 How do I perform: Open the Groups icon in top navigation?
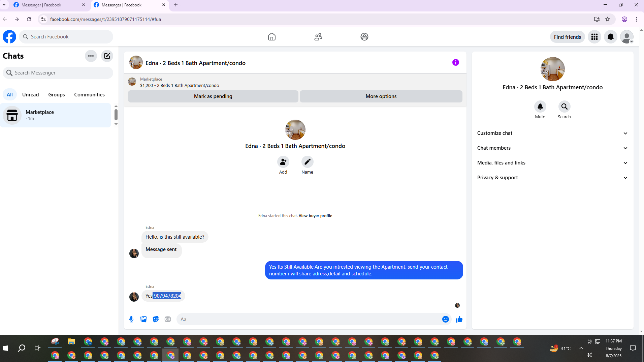click(x=364, y=37)
